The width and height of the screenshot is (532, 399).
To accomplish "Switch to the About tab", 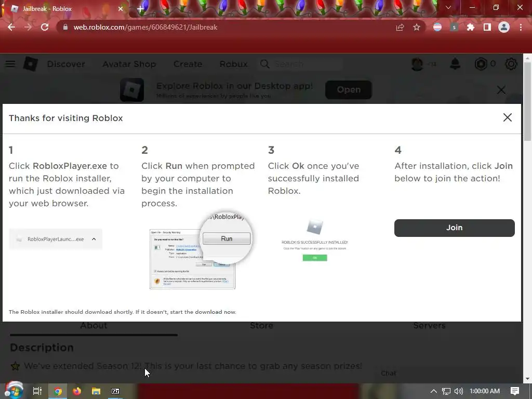I will [94, 326].
